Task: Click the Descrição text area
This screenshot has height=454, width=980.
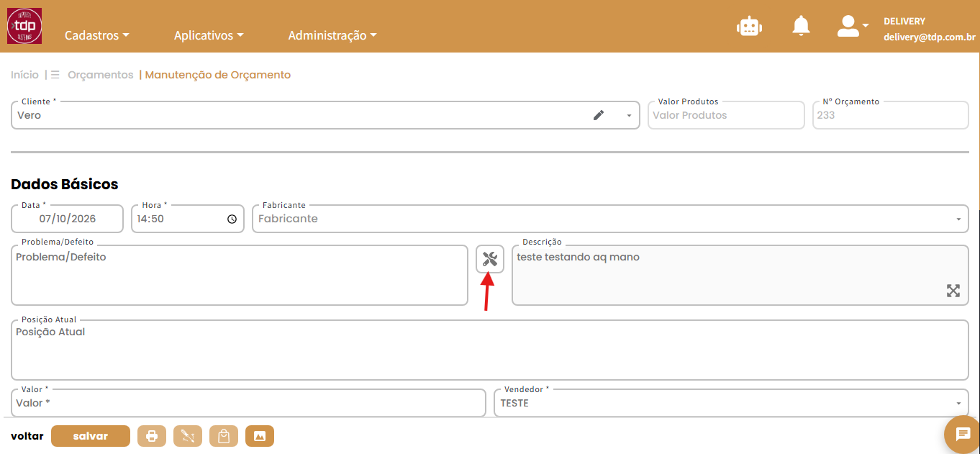Action: pyautogui.click(x=740, y=275)
